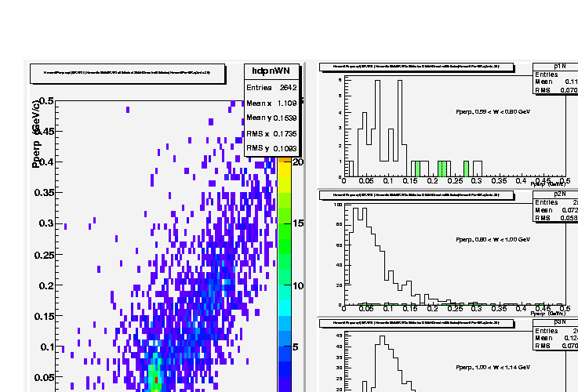The height and width of the screenshot is (392, 578).
Task: Click the RMS row in the p2N statistics box
Action: (556, 218)
